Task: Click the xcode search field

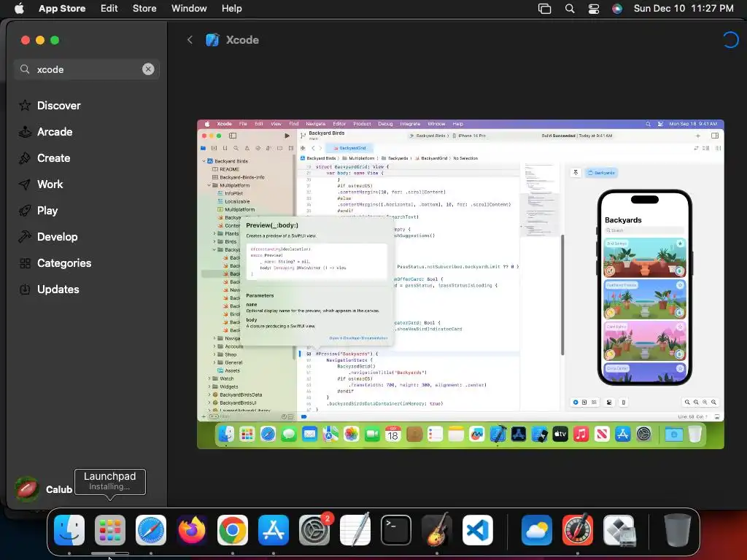Action: 86,69
